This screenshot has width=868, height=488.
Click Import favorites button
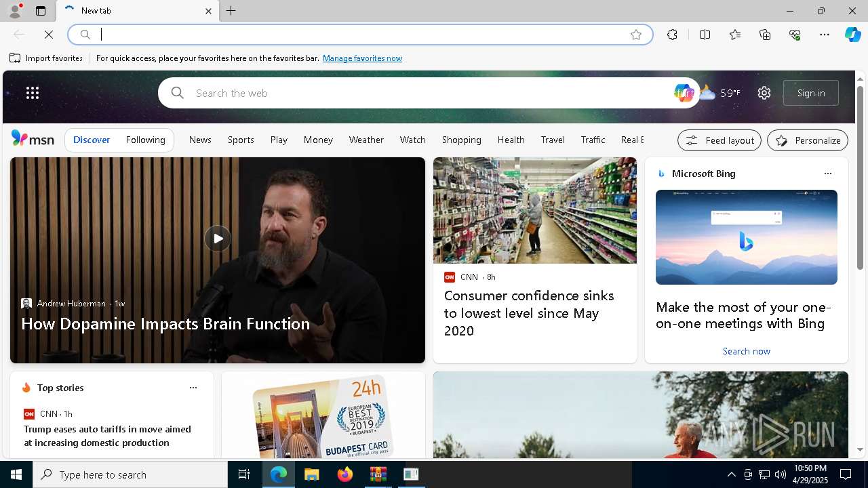tap(46, 58)
